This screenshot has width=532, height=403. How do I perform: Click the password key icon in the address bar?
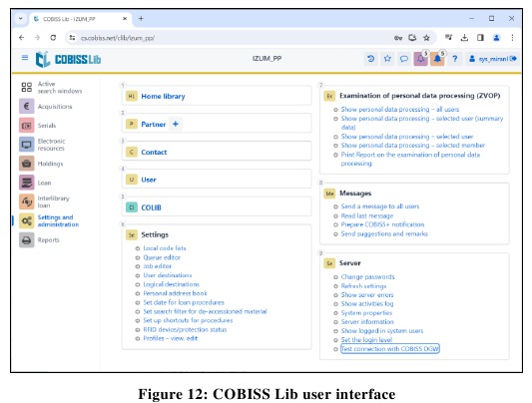click(398, 38)
